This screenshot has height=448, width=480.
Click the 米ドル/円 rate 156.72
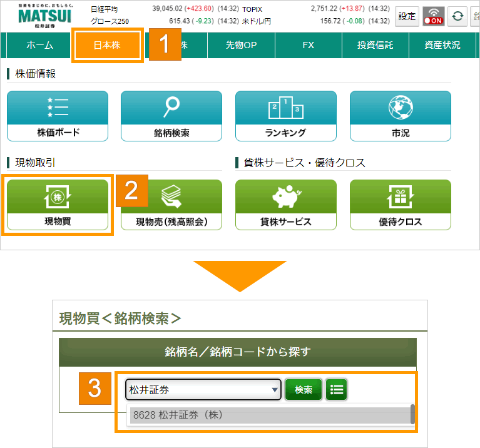click(x=330, y=21)
